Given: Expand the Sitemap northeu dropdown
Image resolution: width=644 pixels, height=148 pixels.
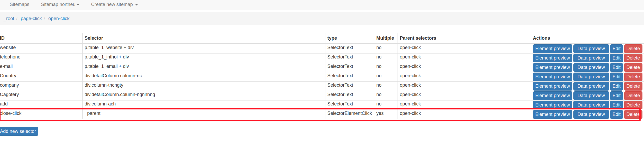Looking at the screenshot, I should point(60,4).
